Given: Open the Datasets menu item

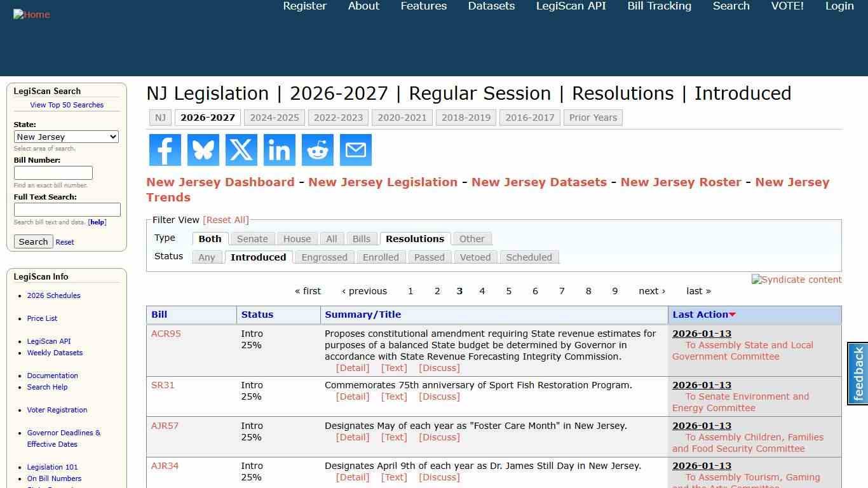Looking at the screenshot, I should [491, 6].
